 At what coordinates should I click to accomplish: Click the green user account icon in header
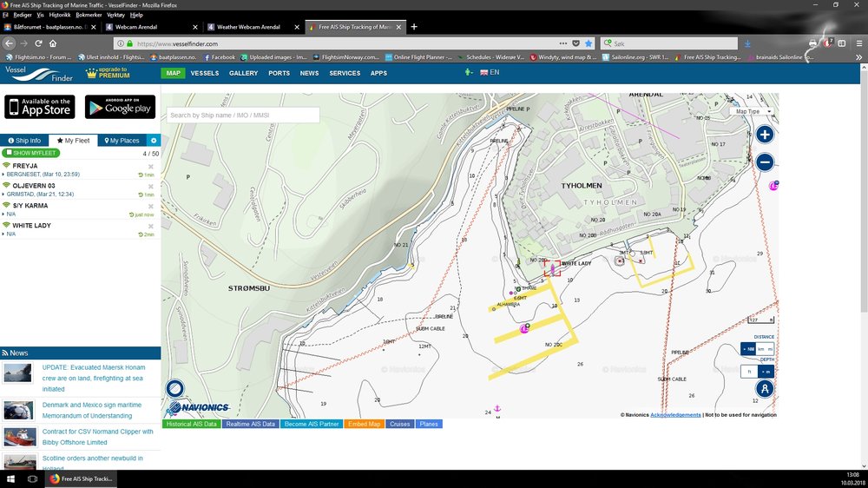469,73
